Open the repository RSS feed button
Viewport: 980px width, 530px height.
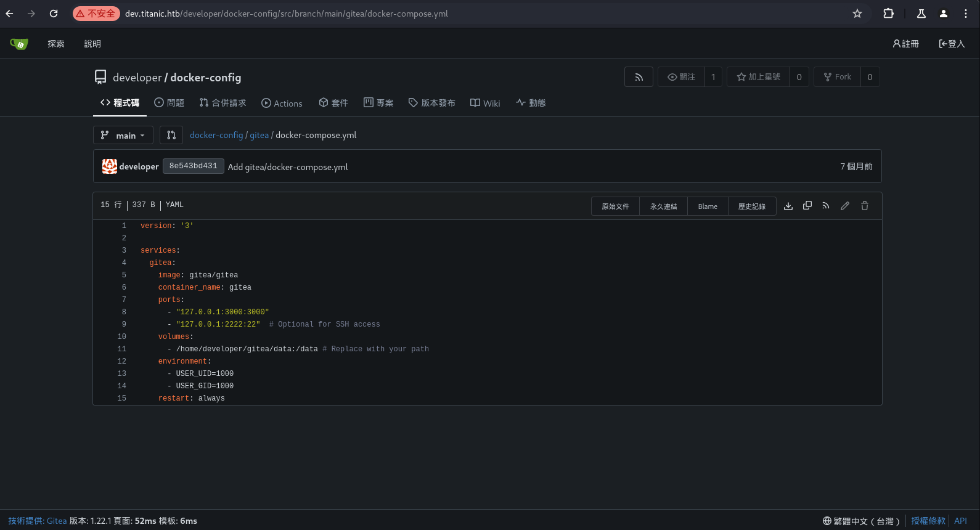click(x=639, y=77)
